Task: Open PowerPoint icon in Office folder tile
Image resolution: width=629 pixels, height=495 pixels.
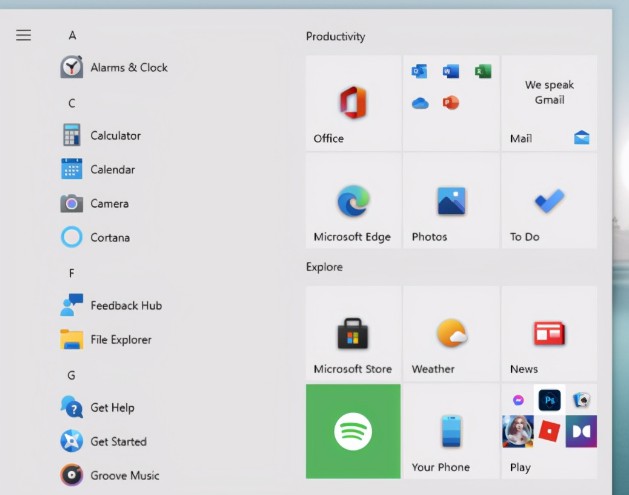Action: pyautogui.click(x=451, y=103)
